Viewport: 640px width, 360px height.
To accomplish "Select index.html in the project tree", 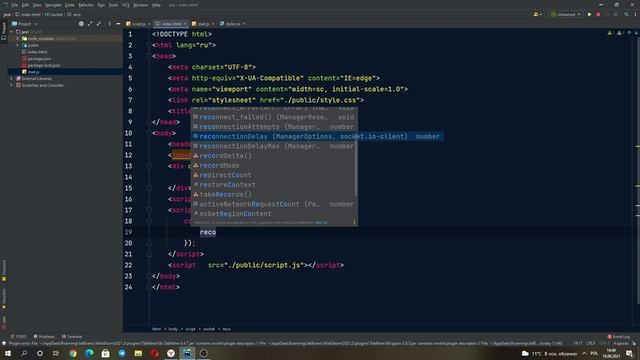I will (37, 52).
